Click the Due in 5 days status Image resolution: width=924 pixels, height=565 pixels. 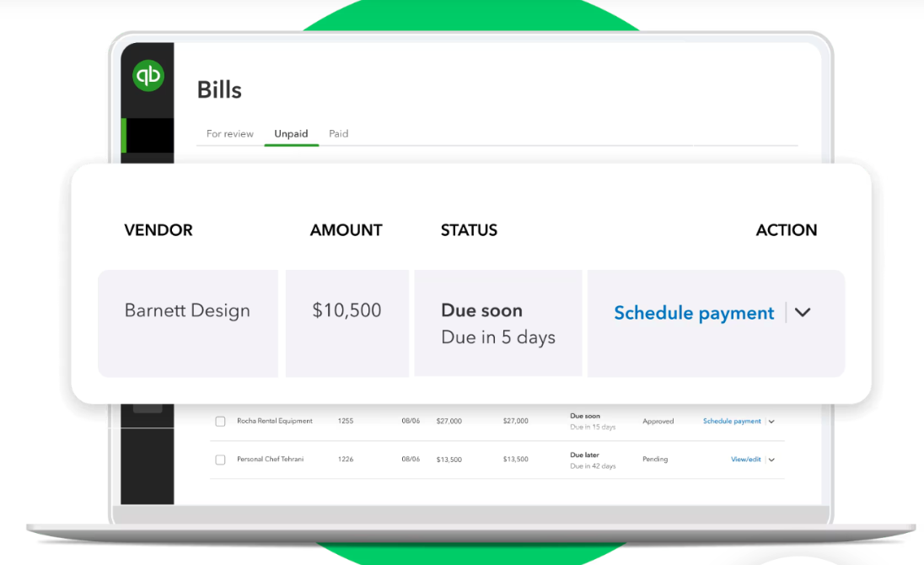[x=498, y=337]
